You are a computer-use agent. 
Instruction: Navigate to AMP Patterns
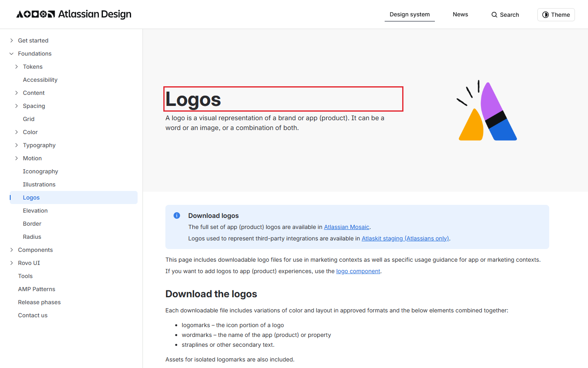coord(36,289)
